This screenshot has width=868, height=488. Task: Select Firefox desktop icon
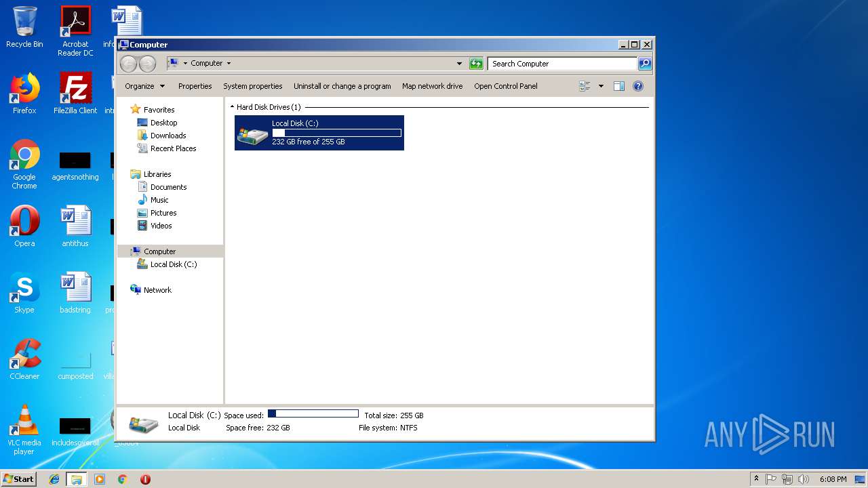click(x=24, y=94)
